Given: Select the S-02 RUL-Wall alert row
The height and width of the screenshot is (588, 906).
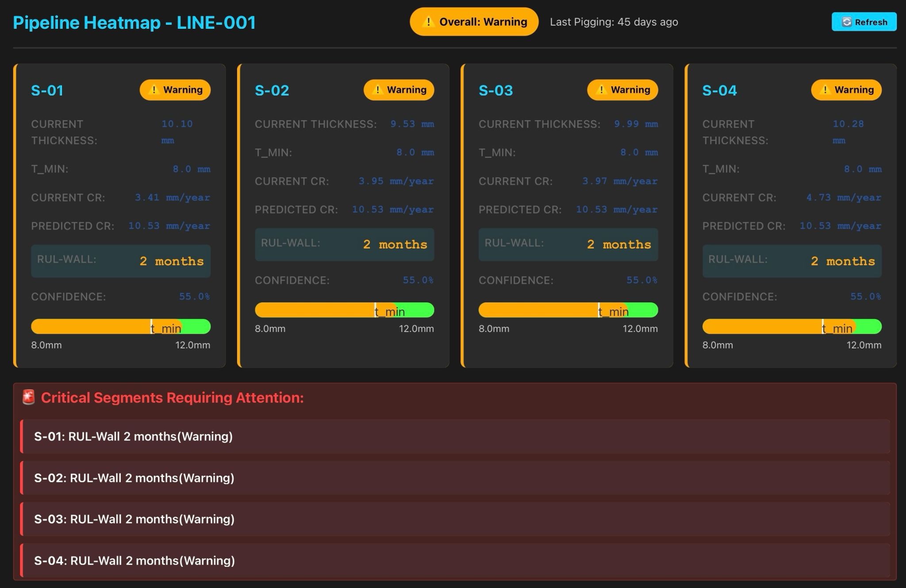Looking at the screenshot, I should pyautogui.click(x=455, y=478).
